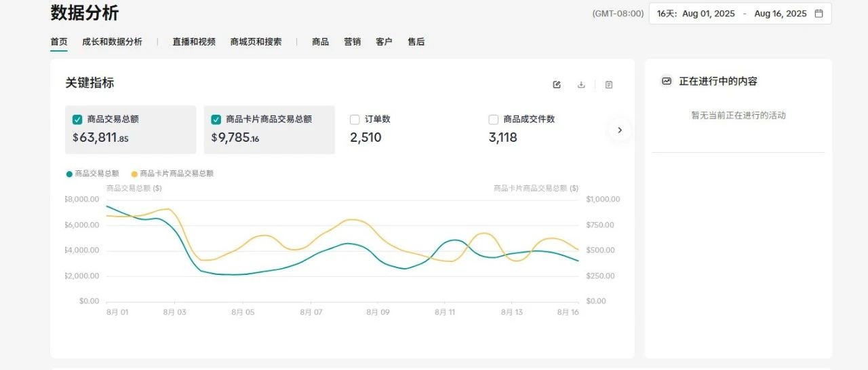Click the yellow 商品卡片商品交易总额 legend dot
Viewport: 868px width, 370px height.
tap(134, 174)
